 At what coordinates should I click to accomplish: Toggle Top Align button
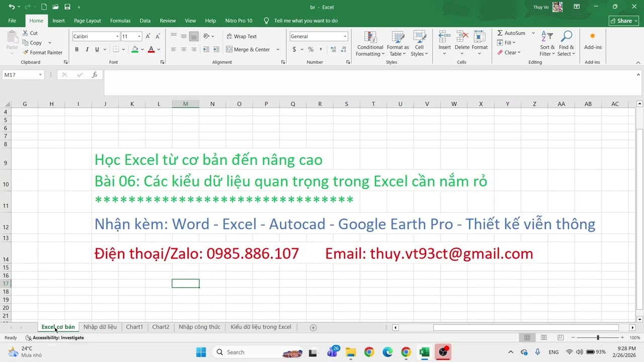tap(174, 36)
